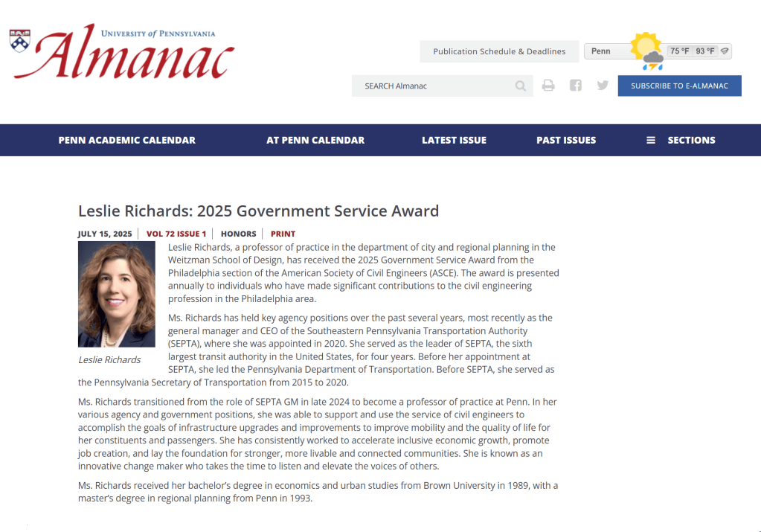Open Publication Schedule & Deadlines

(x=499, y=51)
